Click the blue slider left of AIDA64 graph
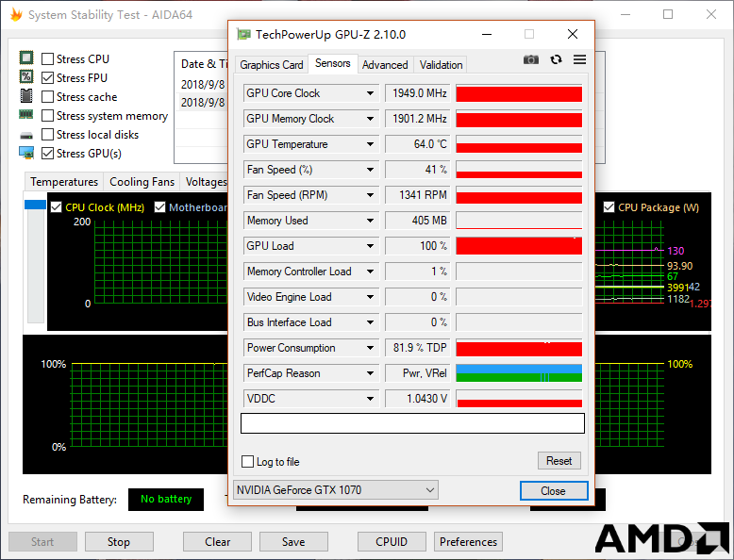Viewport: 734px width, 560px height. [35, 205]
